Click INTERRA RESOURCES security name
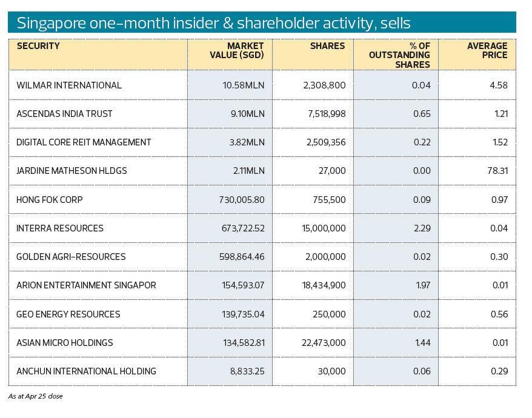 coord(60,228)
